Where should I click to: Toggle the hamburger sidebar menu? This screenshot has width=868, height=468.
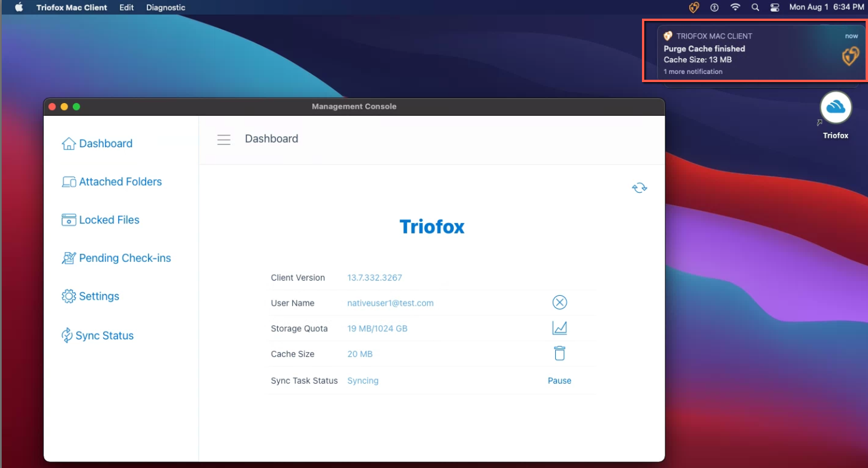coord(224,140)
